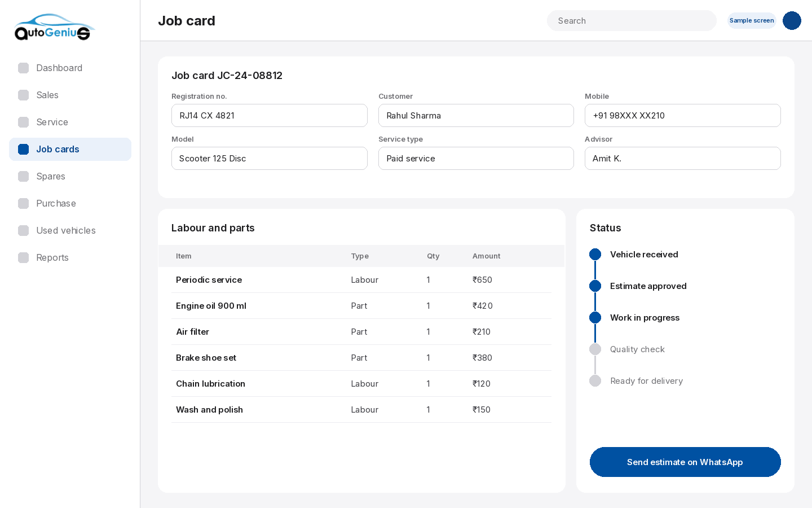Click the Service sidebar icon
The width and height of the screenshot is (812, 508).
tap(23, 122)
